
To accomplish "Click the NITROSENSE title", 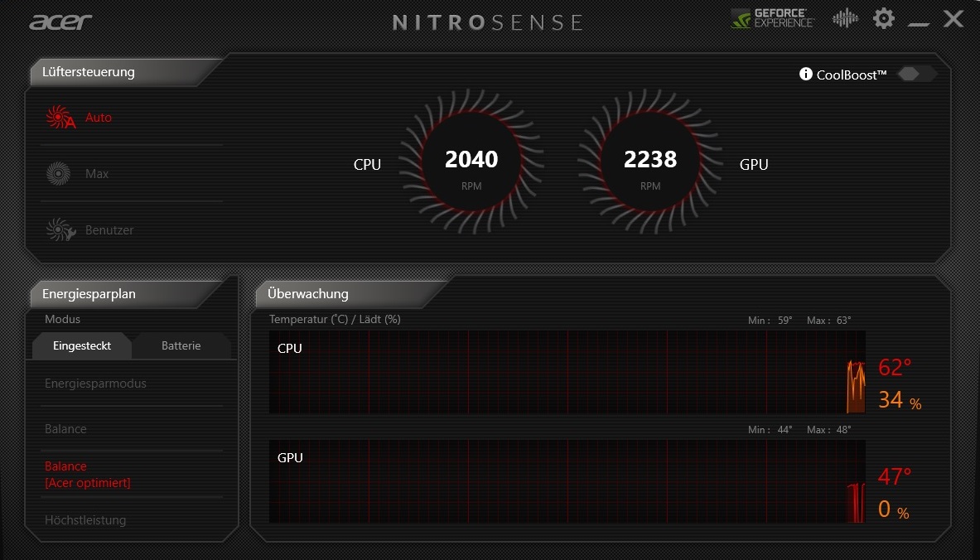I will (487, 22).
